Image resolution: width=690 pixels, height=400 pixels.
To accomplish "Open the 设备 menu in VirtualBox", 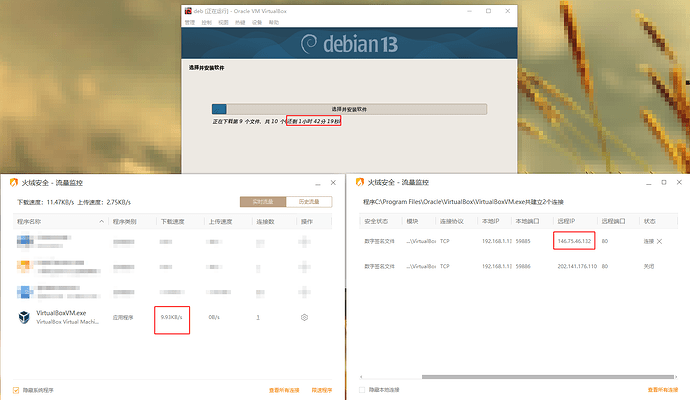I will click(255, 21).
